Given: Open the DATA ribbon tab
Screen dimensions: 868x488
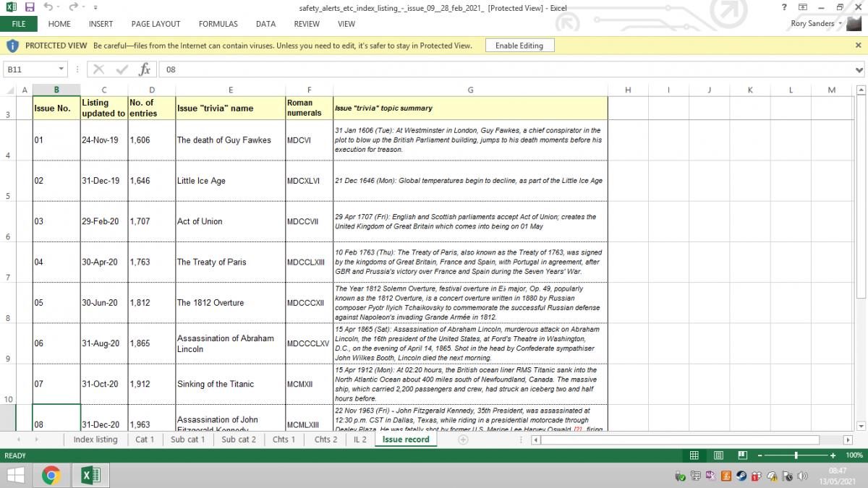Looking at the screenshot, I should click(265, 24).
